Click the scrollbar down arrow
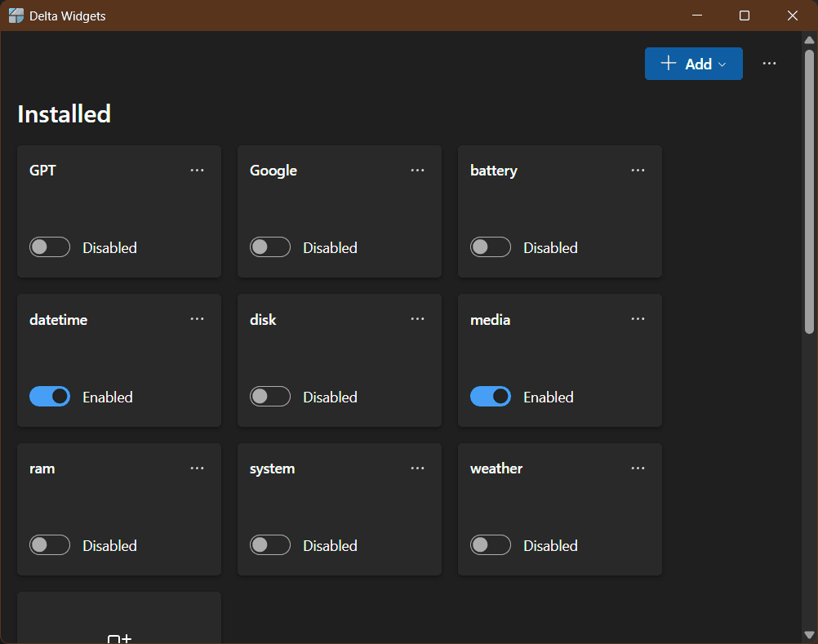The image size is (818, 644). (x=811, y=636)
